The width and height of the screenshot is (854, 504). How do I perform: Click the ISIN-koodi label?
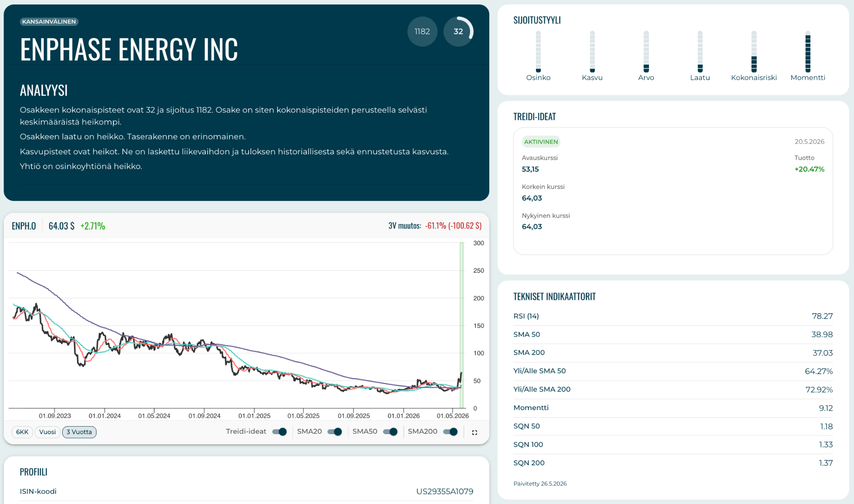38,492
